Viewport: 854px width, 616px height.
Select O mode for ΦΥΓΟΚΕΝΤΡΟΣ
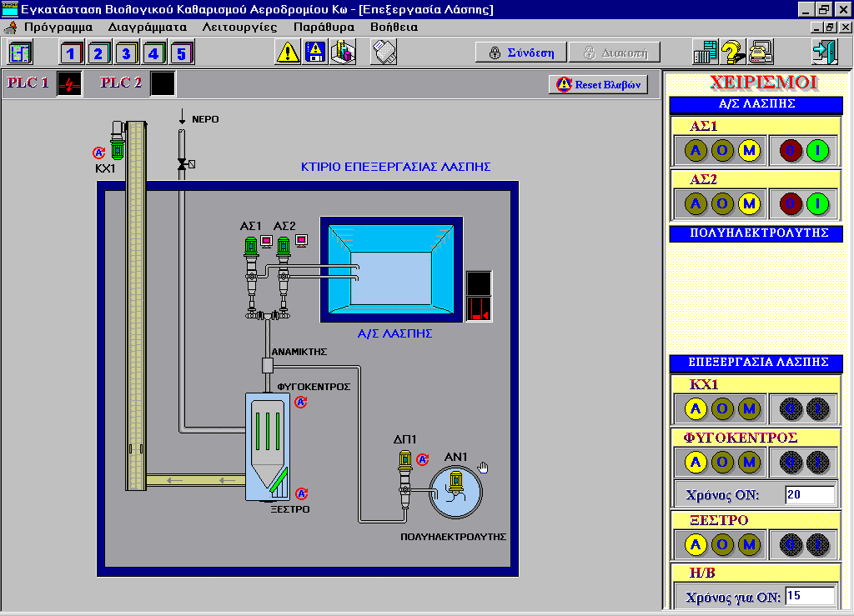pyautogui.click(x=722, y=461)
